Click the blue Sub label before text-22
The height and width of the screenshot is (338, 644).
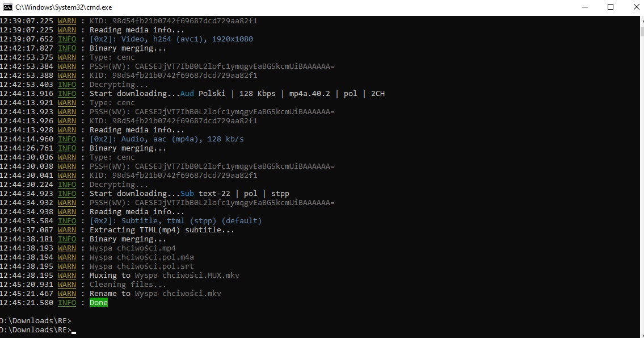tap(187, 194)
